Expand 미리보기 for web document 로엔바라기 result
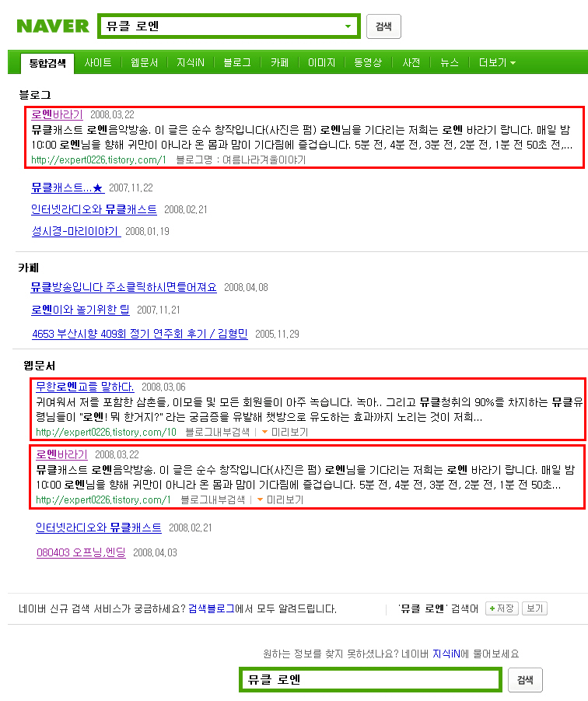 (280, 499)
